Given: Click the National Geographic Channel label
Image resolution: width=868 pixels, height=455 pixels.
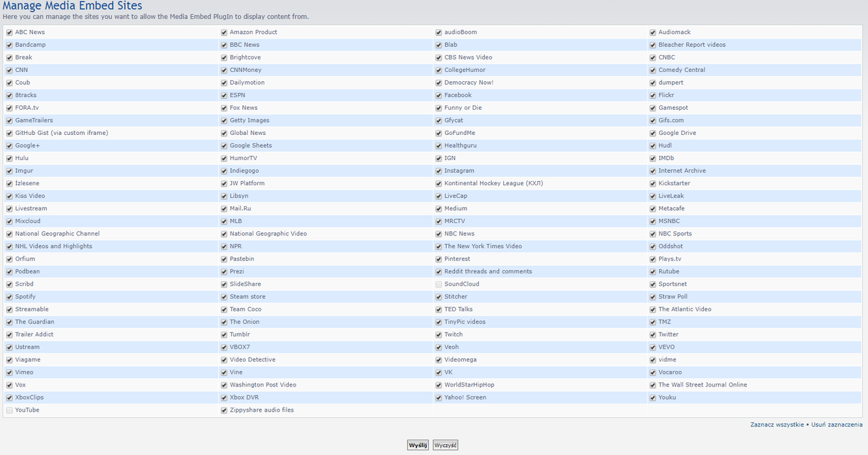Looking at the screenshot, I should pos(58,233).
